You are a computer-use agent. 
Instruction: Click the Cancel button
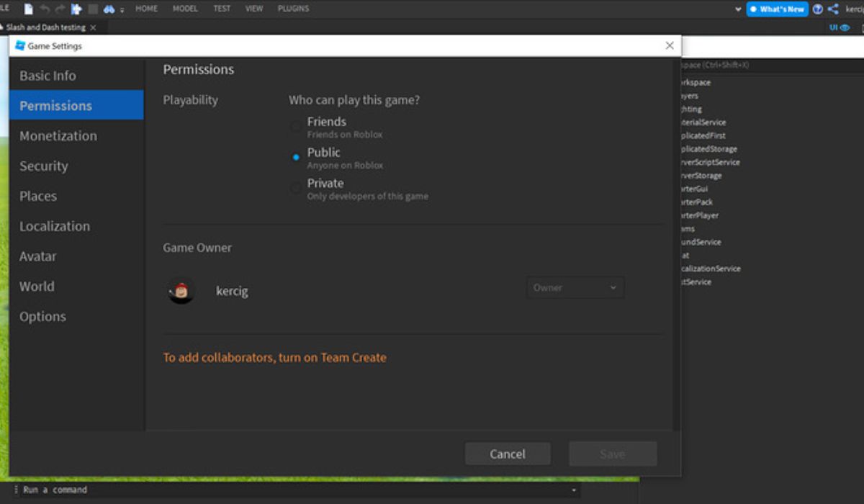[508, 454]
